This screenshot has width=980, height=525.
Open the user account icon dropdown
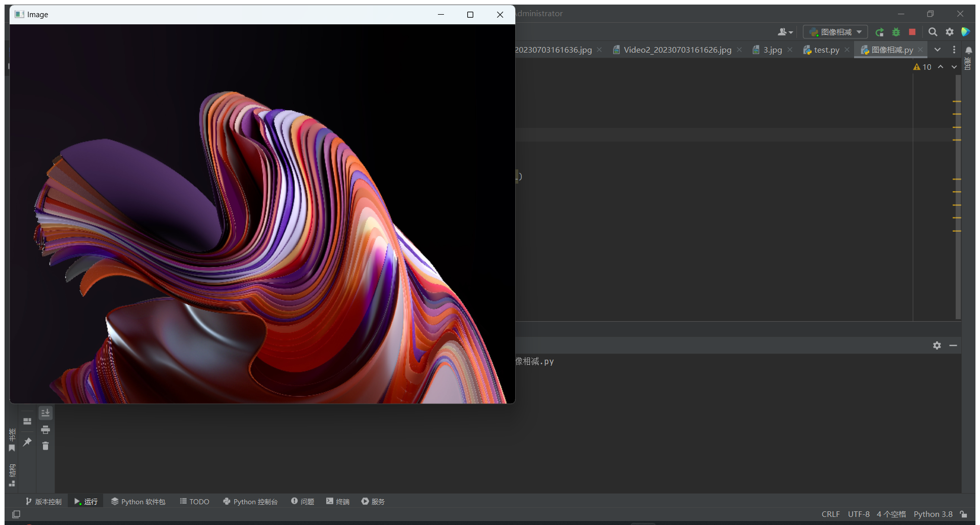[x=785, y=32]
